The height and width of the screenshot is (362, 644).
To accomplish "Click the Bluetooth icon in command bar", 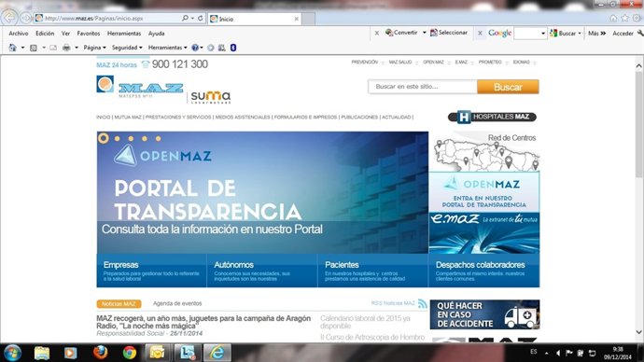I will 233,48.
